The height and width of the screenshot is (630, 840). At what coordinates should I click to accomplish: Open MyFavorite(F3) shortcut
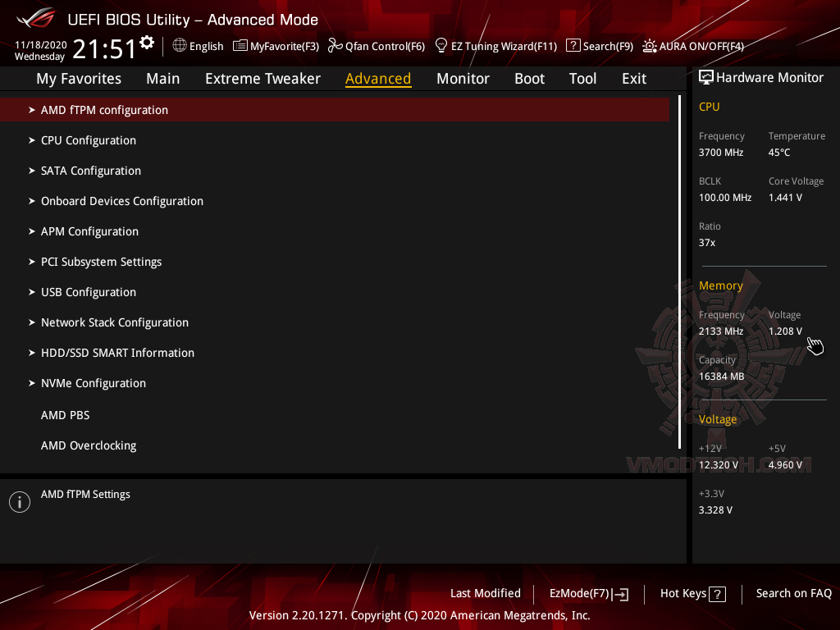tap(285, 46)
